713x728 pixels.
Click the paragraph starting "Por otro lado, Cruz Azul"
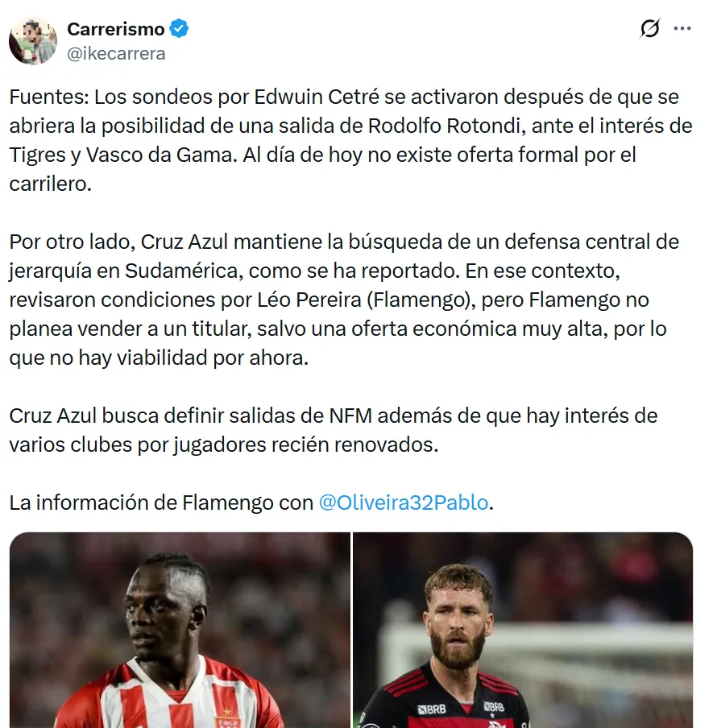344,300
